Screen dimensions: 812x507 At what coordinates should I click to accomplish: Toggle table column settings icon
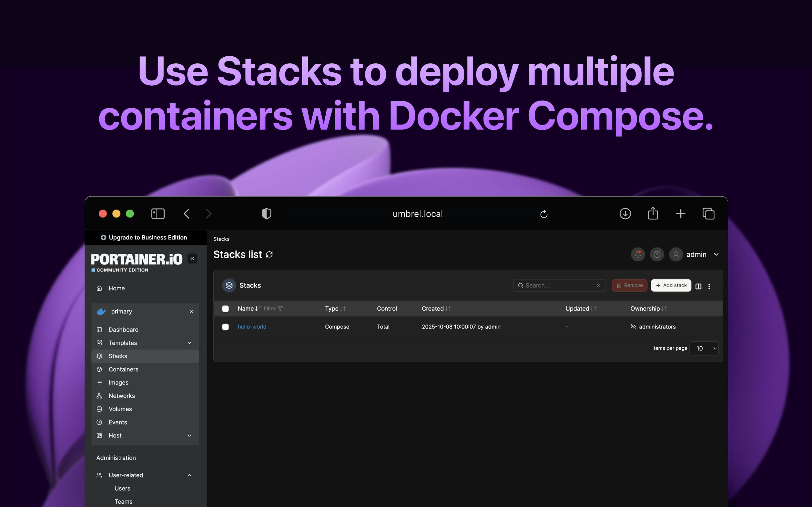tap(698, 286)
